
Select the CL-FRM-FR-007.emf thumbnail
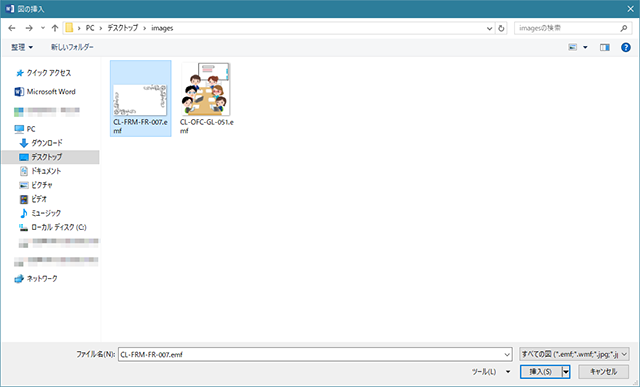pyautogui.click(x=140, y=100)
